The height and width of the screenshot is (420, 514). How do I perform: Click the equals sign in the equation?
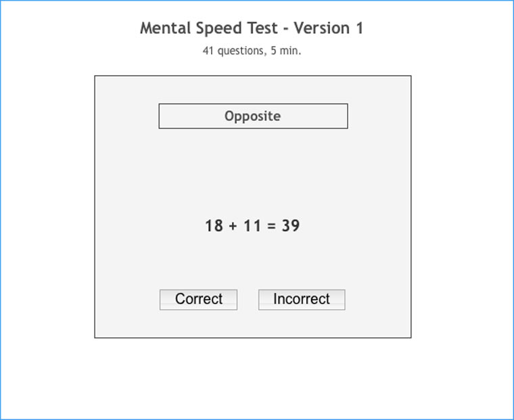272,226
